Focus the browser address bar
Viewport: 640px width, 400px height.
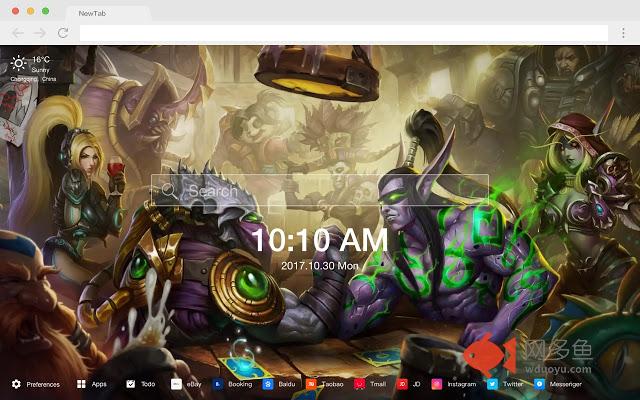point(344,33)
